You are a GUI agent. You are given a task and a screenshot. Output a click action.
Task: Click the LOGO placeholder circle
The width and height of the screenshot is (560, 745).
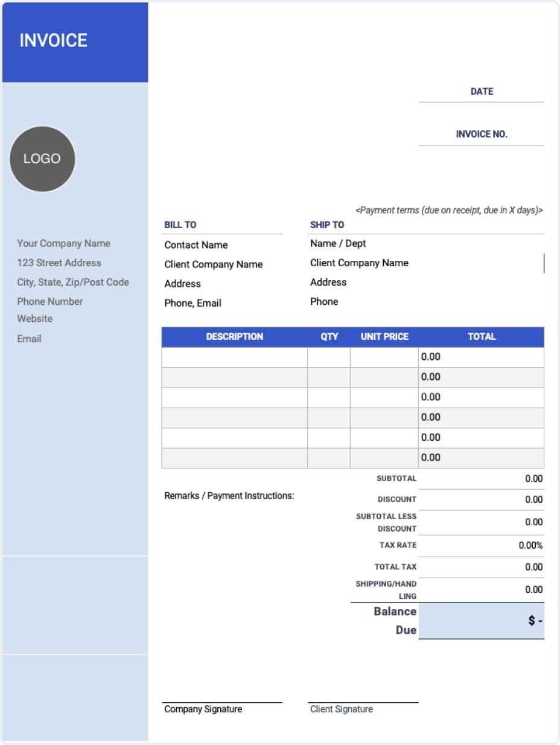pyautogui.click(x=42, y=158)
